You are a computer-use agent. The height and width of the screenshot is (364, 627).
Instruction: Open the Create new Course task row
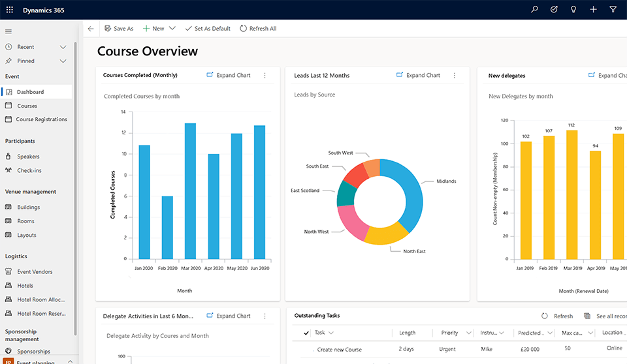coord(339,350)
